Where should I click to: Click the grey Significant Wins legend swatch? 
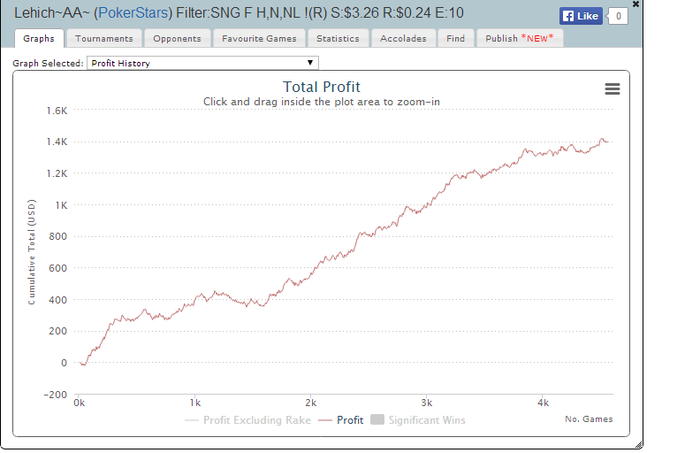coord(377,420)
